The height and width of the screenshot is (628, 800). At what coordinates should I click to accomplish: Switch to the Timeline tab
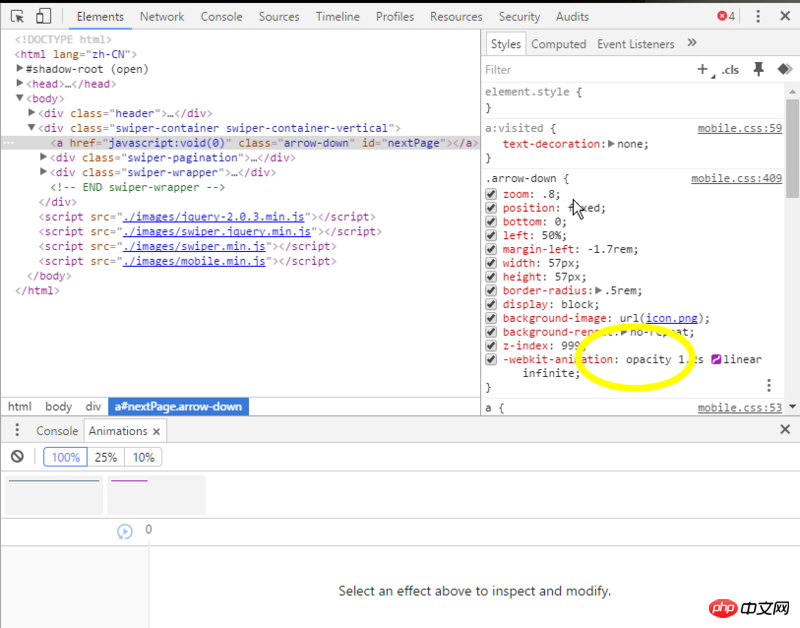[x=337, y=16]
